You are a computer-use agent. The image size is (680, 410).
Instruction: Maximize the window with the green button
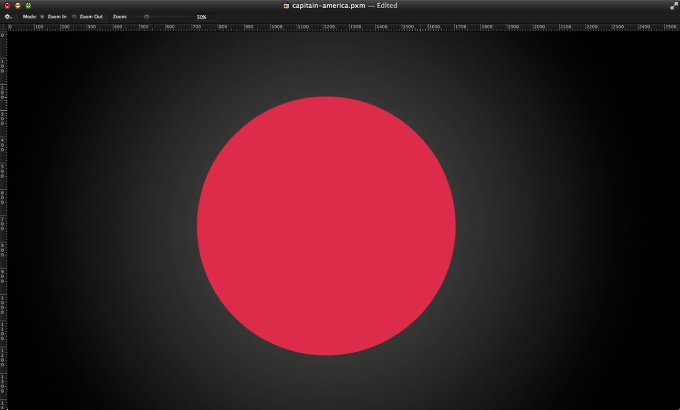28,5
